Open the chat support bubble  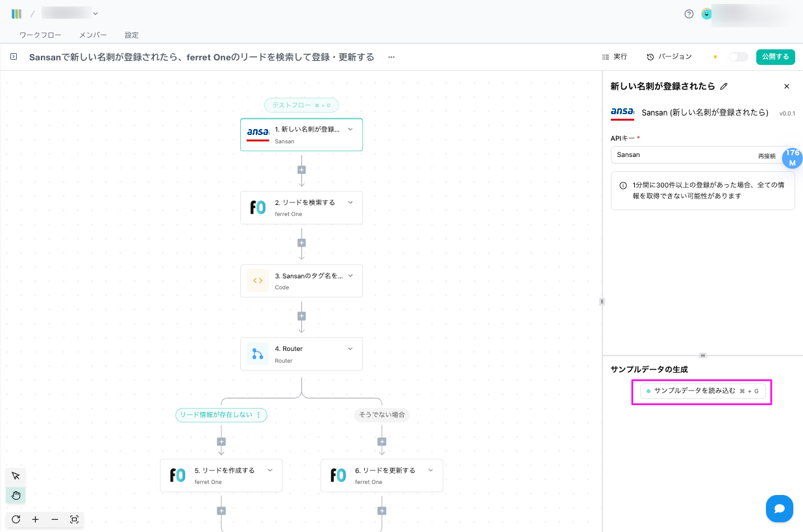[x=779, y=509]
